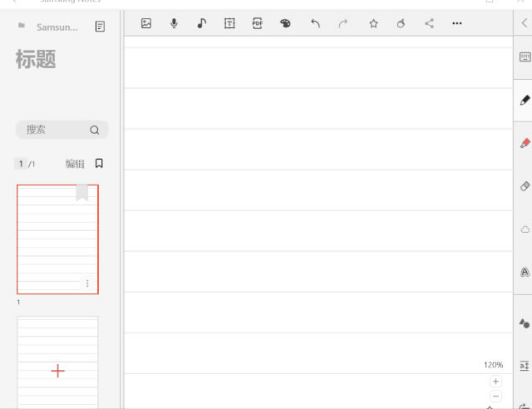Click the search magnifier icon
The image size is (532, 409).
click(95, 130)
